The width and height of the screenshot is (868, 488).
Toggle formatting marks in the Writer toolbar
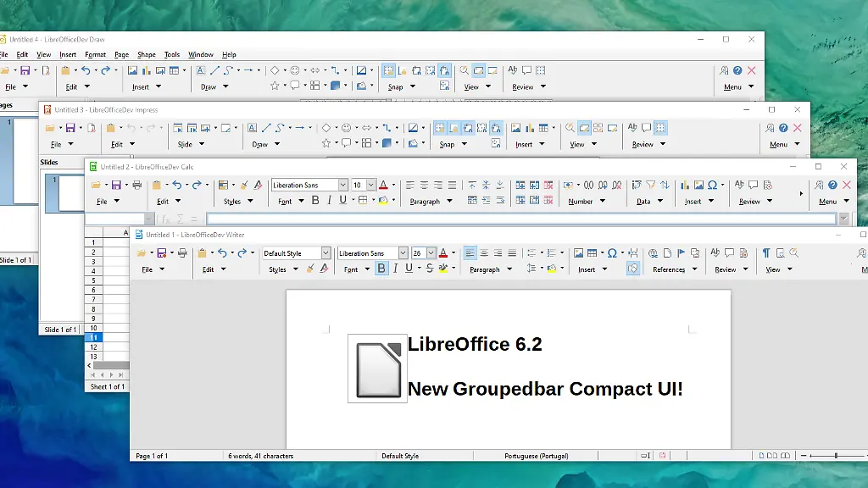click(x=766, y=252)
